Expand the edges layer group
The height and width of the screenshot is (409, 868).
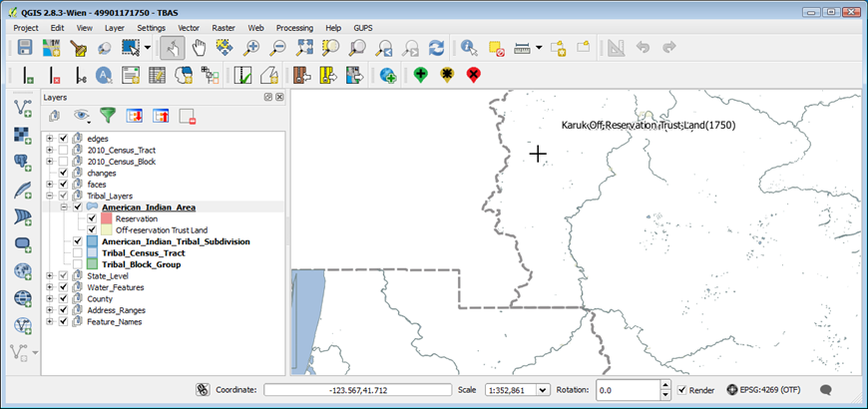coord(49,139)
